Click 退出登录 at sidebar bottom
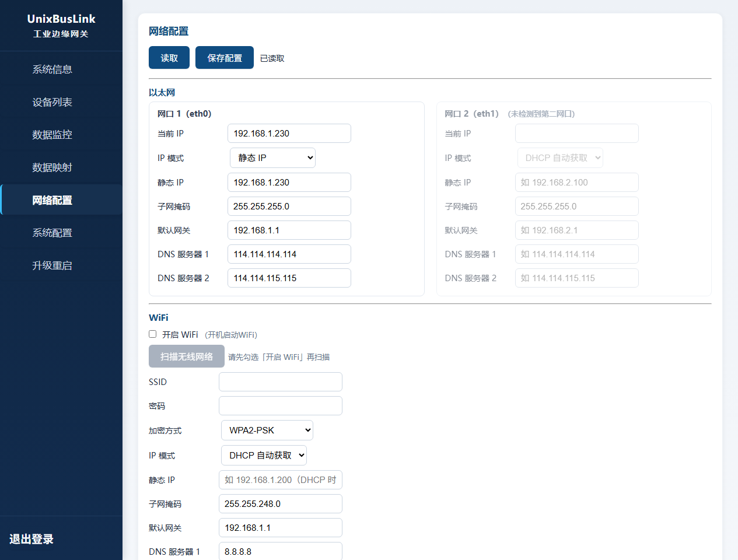Image resolution: width=738 pixels, height=560 pixels. (32, 539)
